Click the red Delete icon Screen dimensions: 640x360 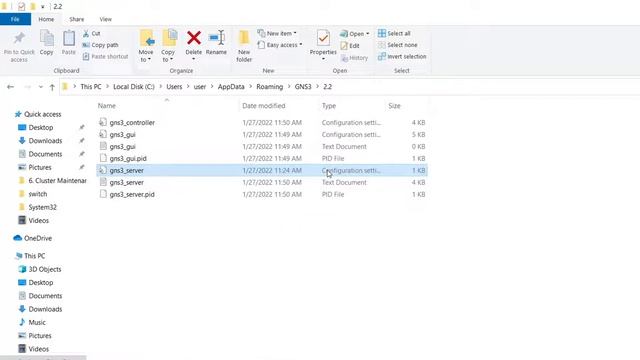click(194, 38)
